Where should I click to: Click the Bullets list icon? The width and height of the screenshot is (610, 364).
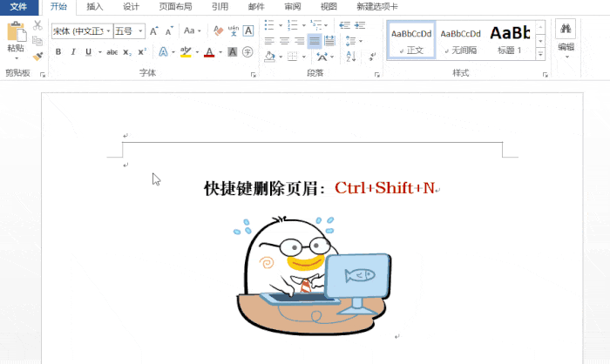pyautogui.click(x=269, y=25)
